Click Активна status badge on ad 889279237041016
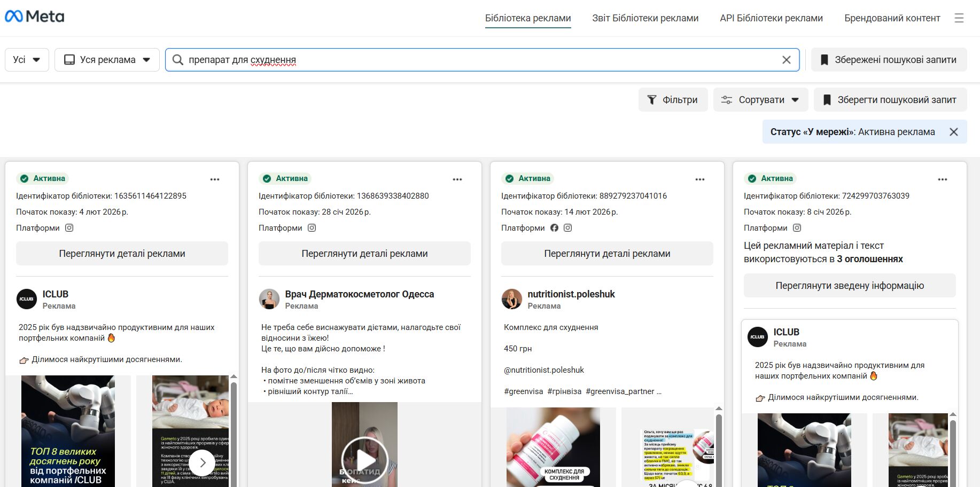The width and height of the screenshot is (980, 487). (528, 178)
